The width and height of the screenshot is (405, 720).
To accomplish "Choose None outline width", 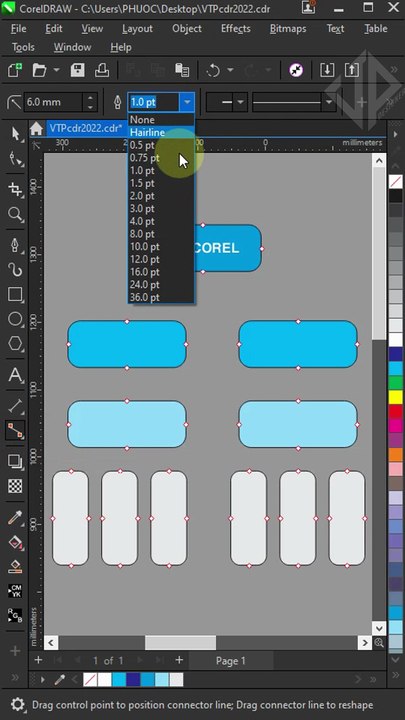I will click(161, 120).
